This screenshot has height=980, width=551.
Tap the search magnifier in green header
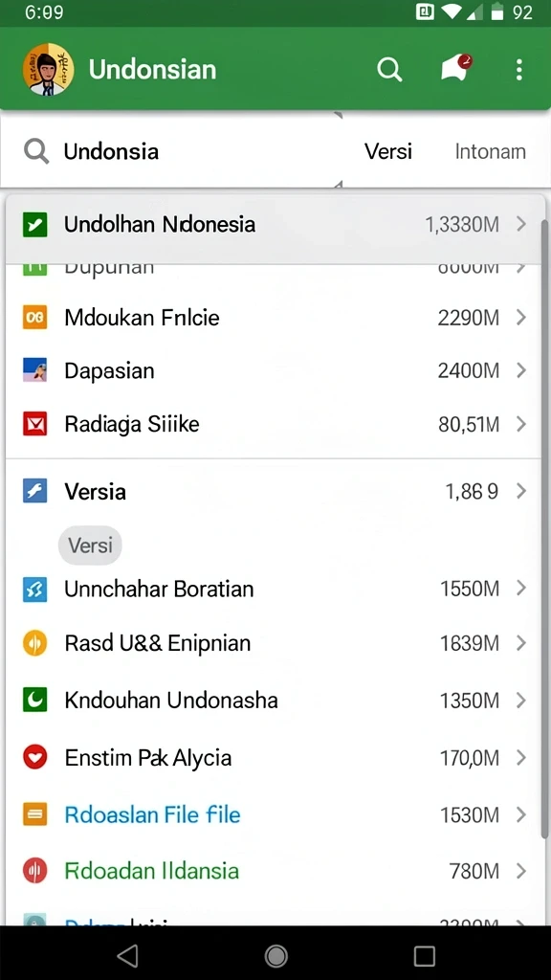389,69
